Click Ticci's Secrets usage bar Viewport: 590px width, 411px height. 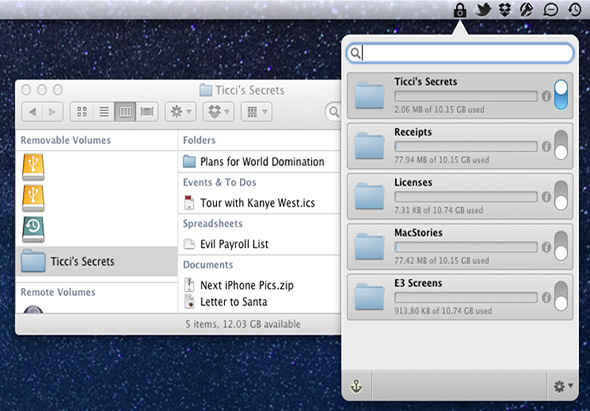[466, 96]
